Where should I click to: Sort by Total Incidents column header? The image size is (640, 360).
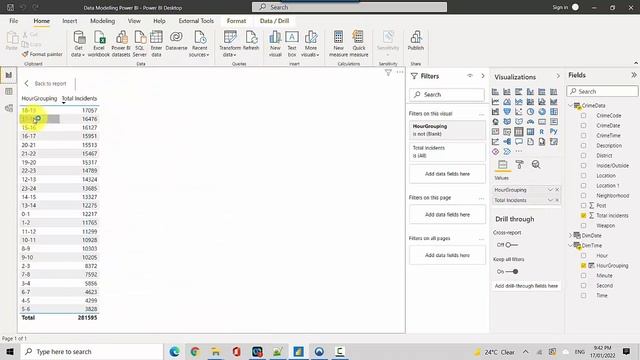tap(79, 98)
